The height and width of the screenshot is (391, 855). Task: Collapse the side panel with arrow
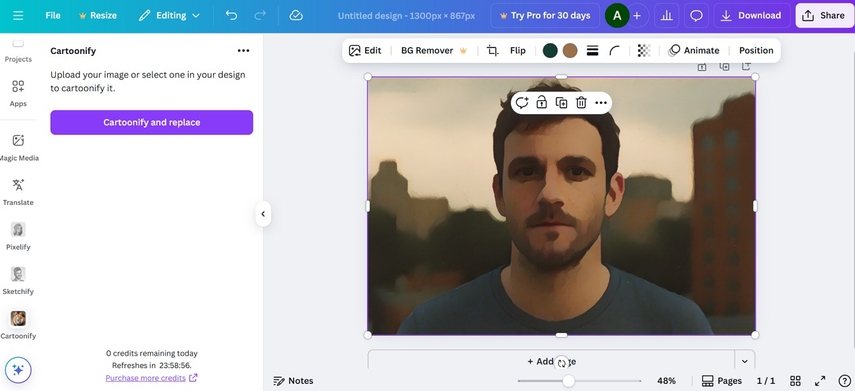(x=263, y=214)
